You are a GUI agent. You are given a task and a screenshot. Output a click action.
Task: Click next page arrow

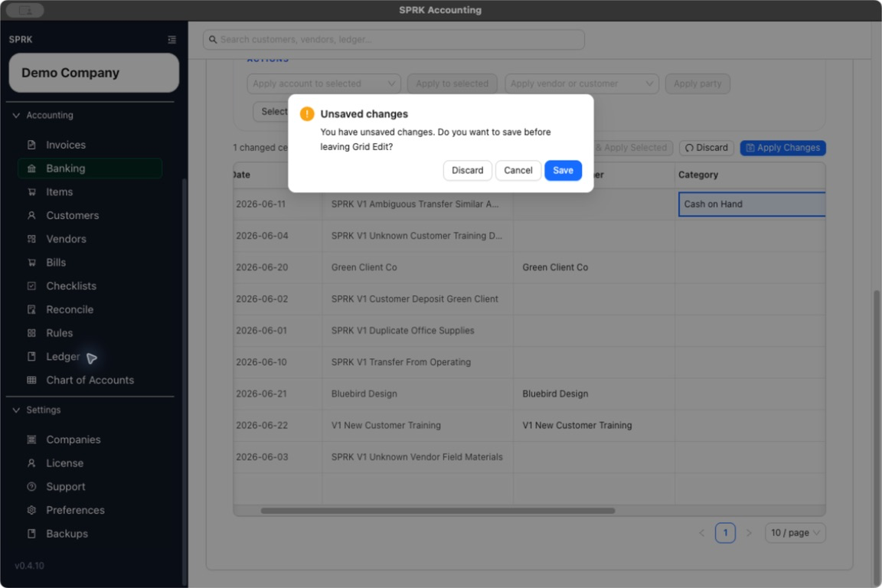click(749, 533)
